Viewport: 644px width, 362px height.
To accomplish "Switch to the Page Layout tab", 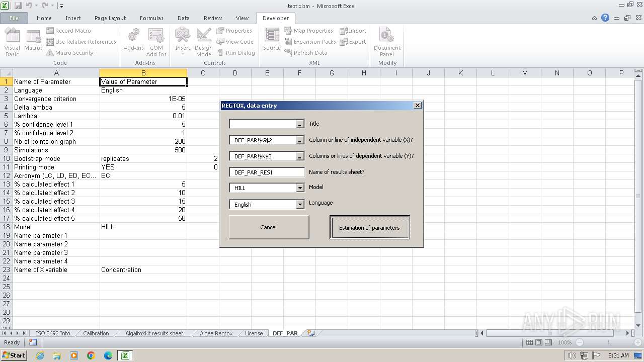I will click(110, 18).
